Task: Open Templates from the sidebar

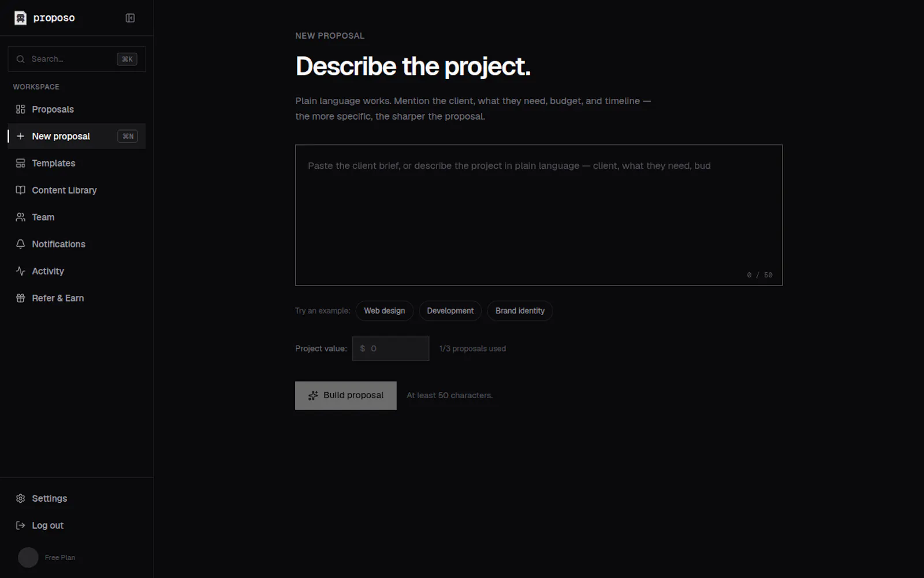Action: [77, 163]
